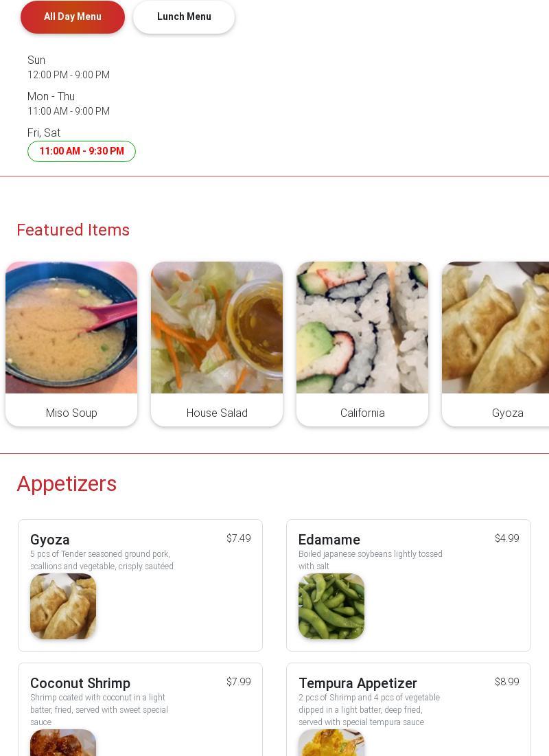Click the Appetizers section heading
The height and width of the screenshot is (756, 549).
67,483
